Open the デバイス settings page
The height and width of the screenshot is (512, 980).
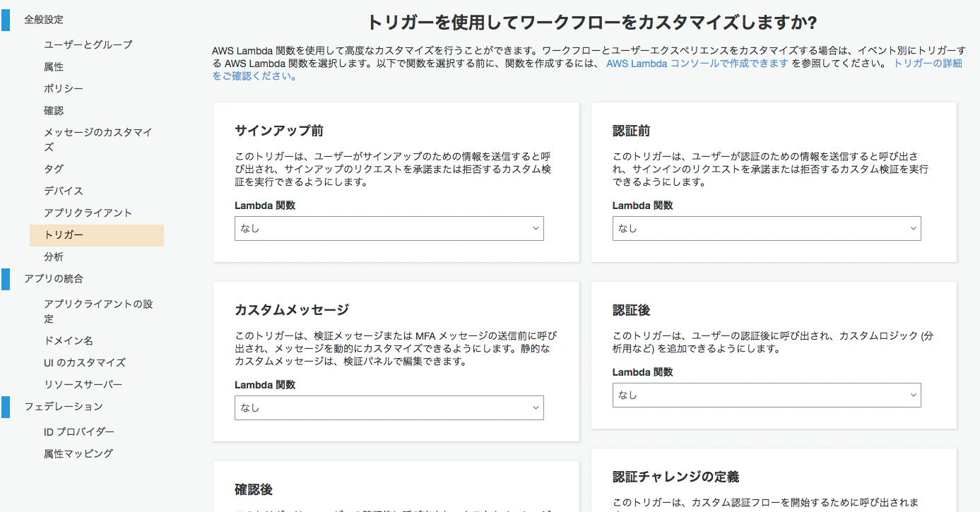click(64, 191)
